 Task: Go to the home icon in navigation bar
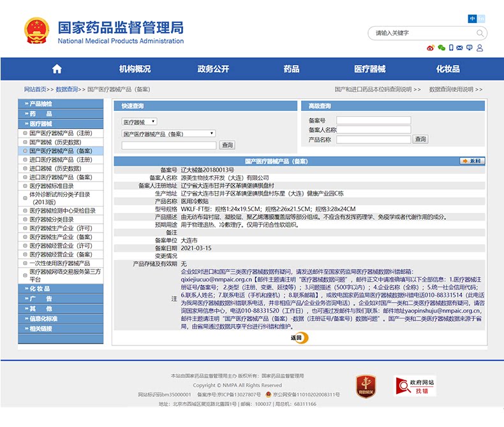(57, 69)
